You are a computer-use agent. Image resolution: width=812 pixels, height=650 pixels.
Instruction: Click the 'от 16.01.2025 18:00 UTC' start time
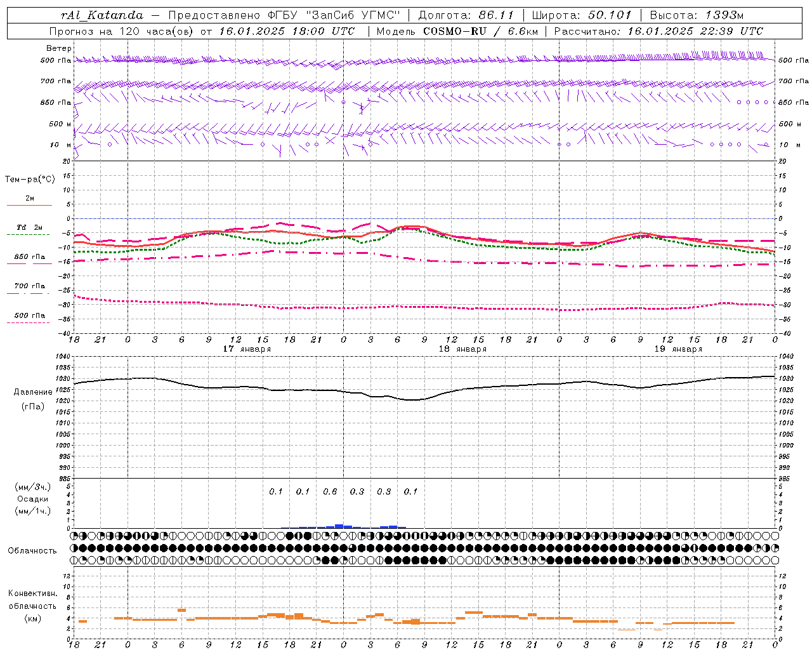coord(278,31)
